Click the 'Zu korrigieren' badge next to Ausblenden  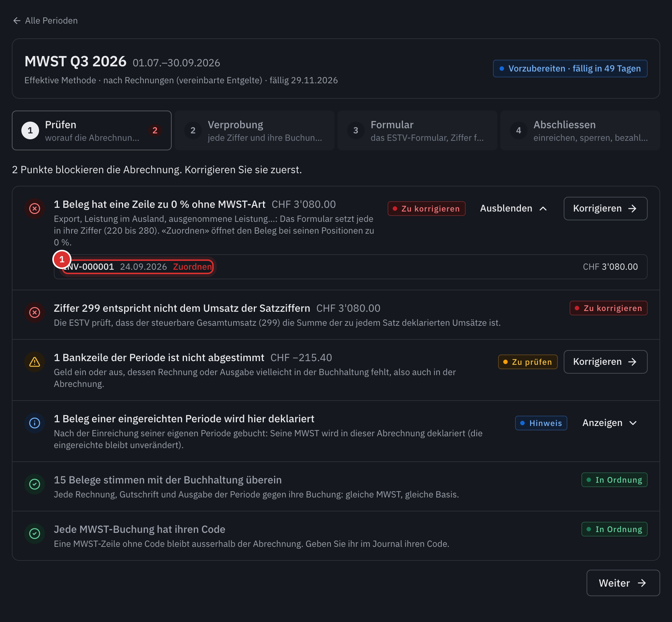(426, 209)
